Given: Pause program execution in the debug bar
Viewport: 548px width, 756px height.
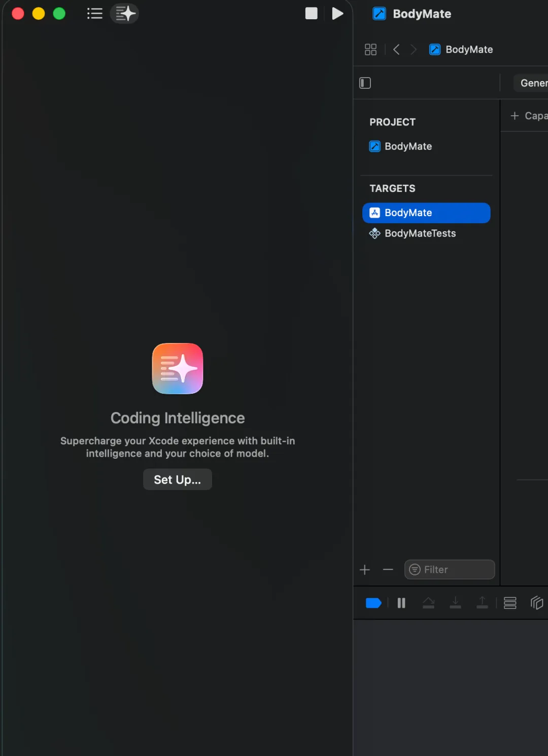Looking at the screenshot, I should [x=401, y=603].
